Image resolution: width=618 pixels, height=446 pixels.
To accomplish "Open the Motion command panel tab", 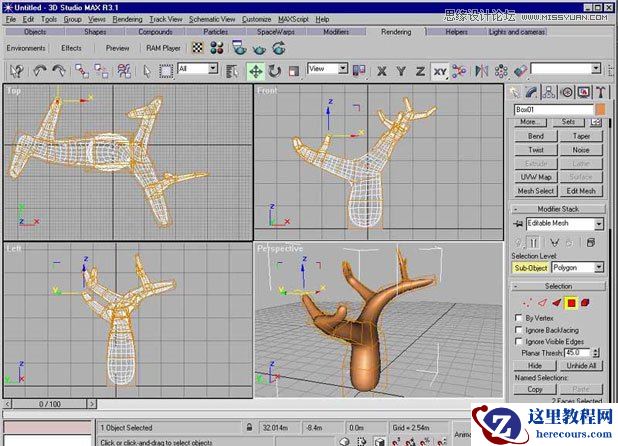I will tap(567, 92).
